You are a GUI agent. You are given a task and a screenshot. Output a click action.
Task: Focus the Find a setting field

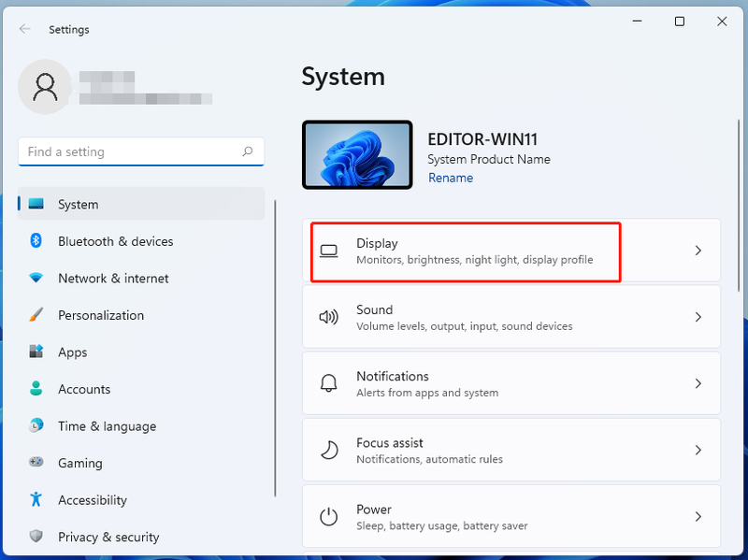[x=141, y=151]
